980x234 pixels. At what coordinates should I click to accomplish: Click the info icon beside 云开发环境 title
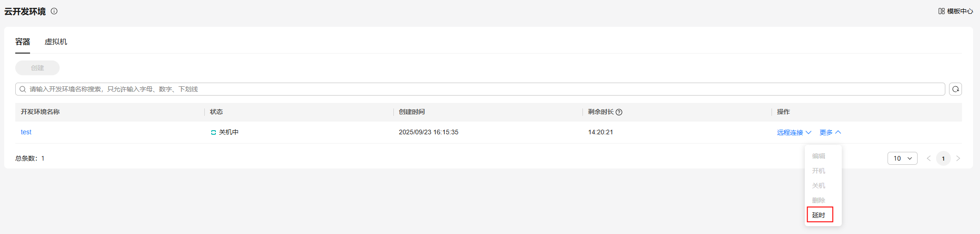[54, 12]
